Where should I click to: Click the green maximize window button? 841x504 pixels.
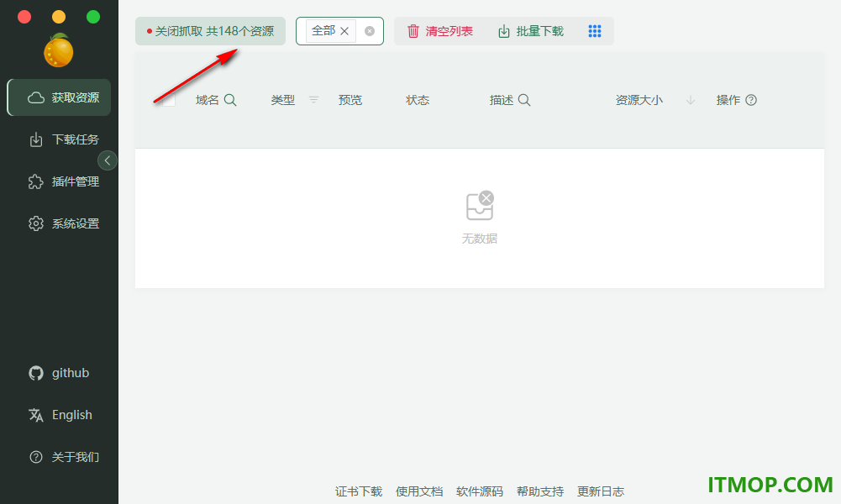[93, 17]
